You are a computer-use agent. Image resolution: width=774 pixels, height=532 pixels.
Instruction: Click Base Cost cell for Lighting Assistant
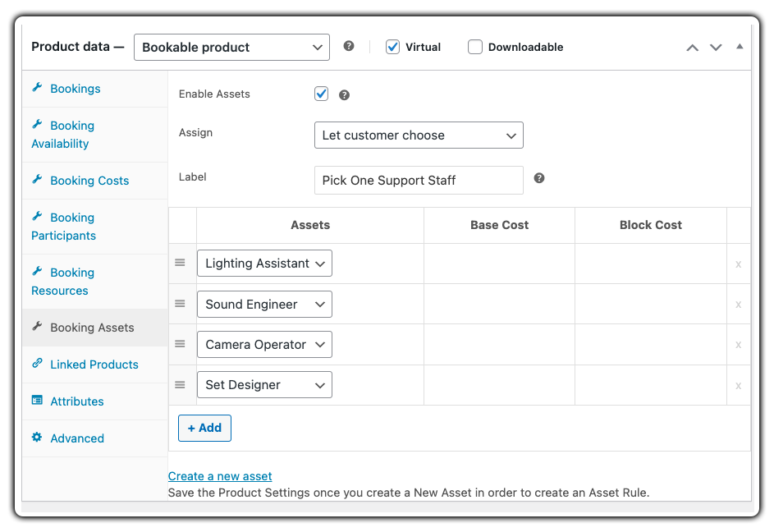point(499,264)
